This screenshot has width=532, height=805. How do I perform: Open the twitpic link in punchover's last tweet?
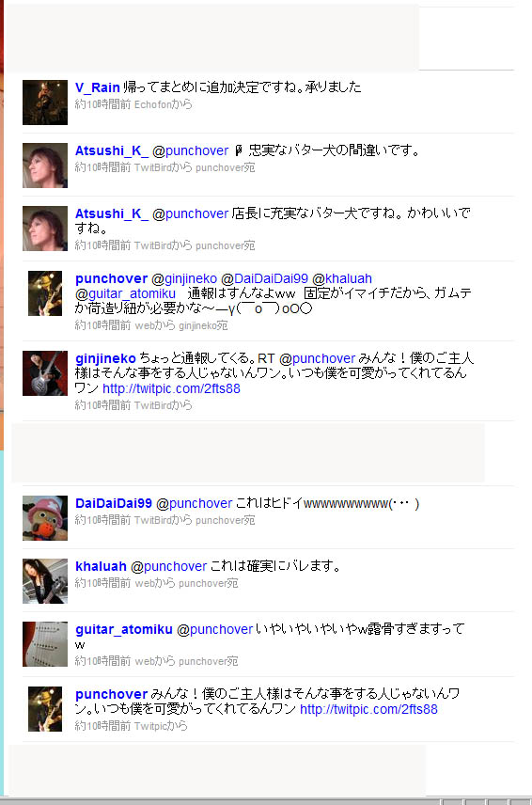point(368,709)
